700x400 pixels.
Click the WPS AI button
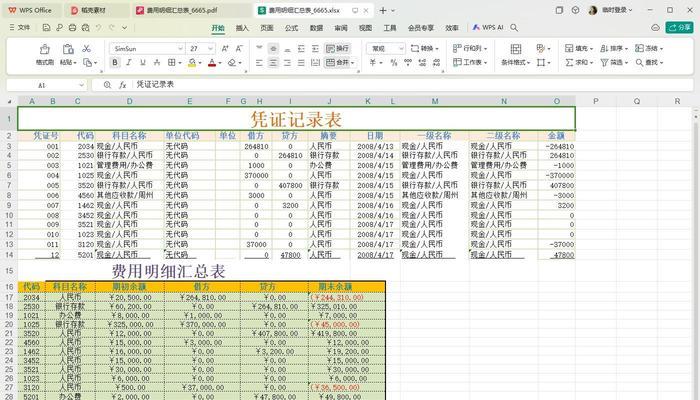[488, 28]
